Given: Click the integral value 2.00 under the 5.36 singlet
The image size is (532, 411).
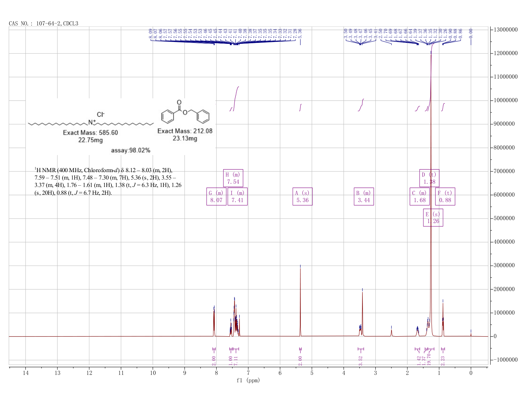Looking at the screenshot, I should 300,360.
